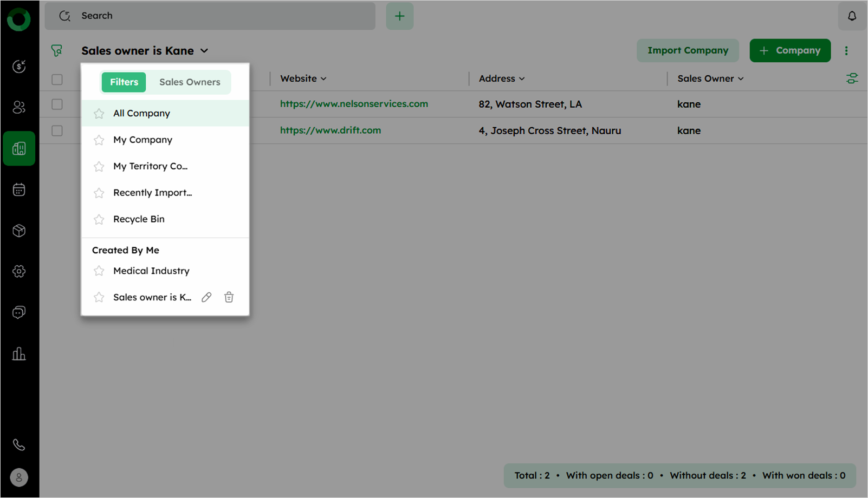Favorite the Medical Industry filter star
This screenshot has width=868, height=498.
99,271
